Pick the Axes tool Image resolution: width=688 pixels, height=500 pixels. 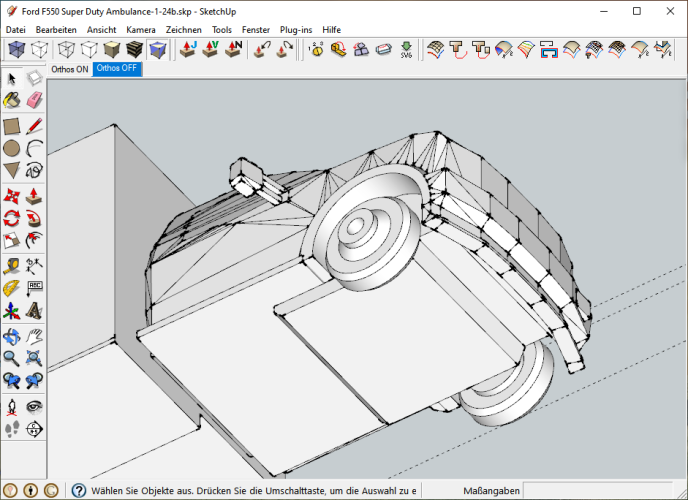[12, 311]
